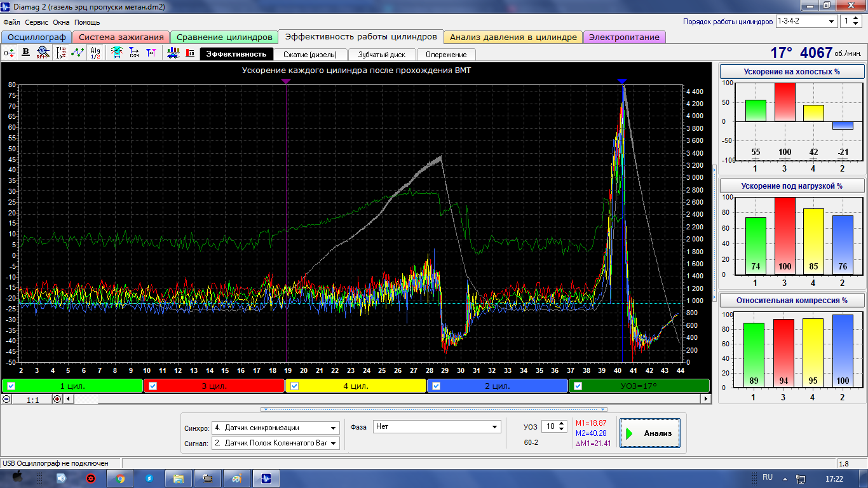Toggle the УОЗ=17° checkbox
Image resolution: width=868 pixels, height=488 pixels.
point(578,386)
